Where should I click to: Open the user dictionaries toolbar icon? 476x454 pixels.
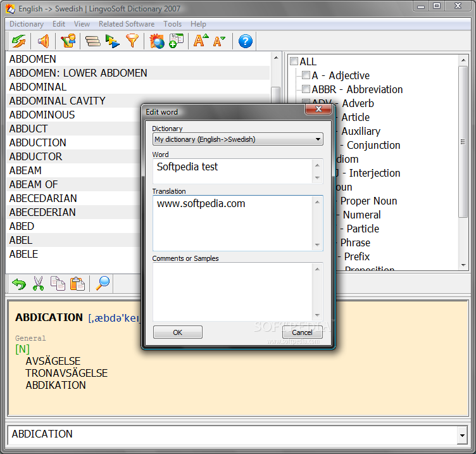coord(68,41)
